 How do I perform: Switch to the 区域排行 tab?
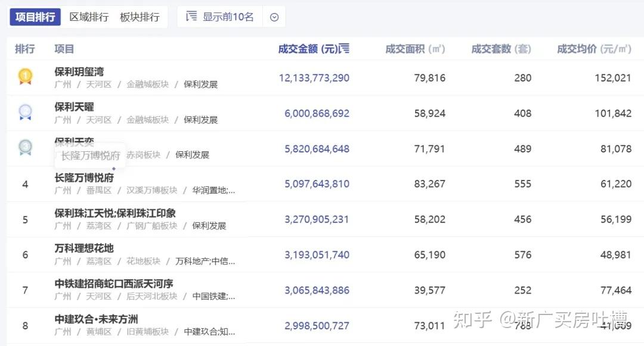(x=89, y=17)
